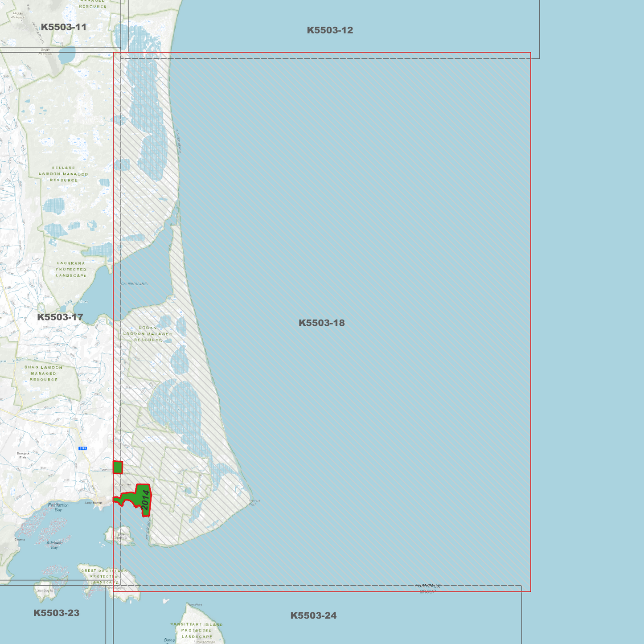Click the Adelaide Bay label

(x=54, y=545)
